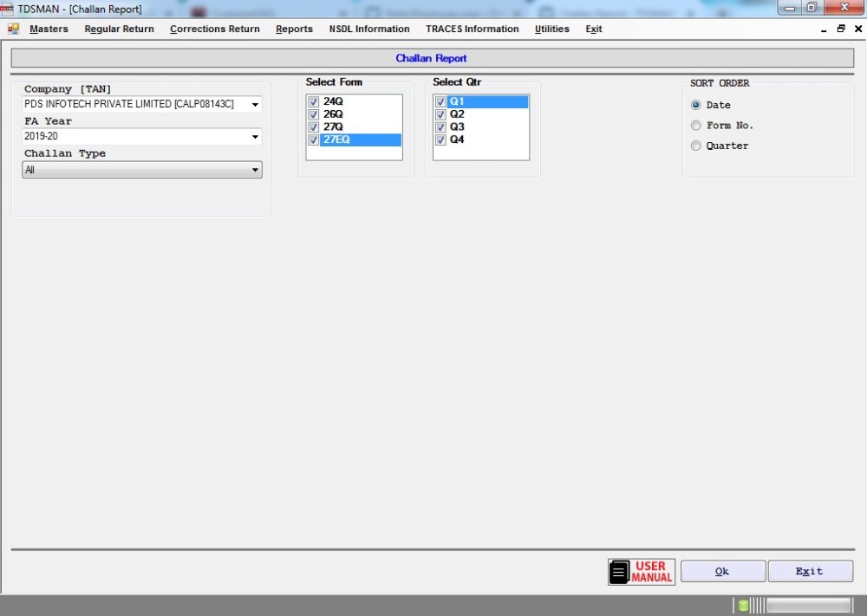Select the highlighted Q1 row label
This screenshot has width=867, height=616.
tap(487, 101)
